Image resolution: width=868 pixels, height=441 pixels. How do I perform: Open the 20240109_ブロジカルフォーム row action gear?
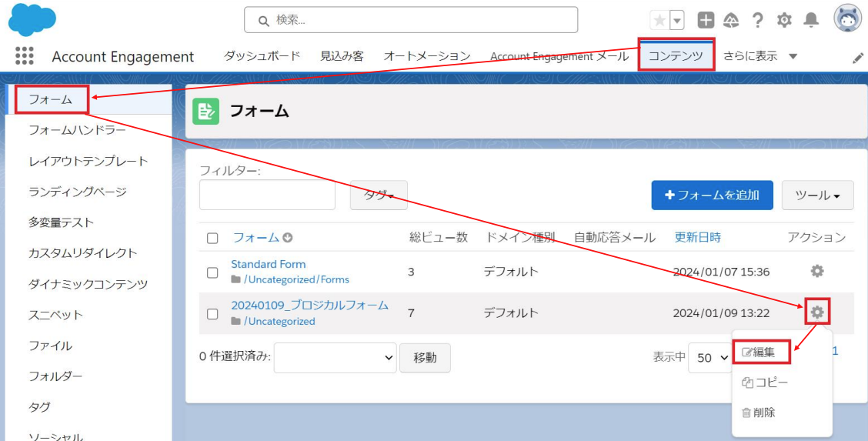[817, 312]
